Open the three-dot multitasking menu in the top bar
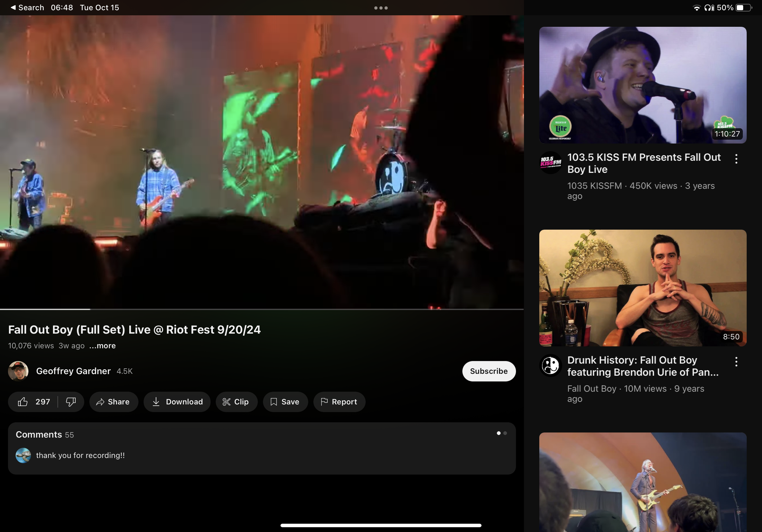The height and width of the screenshot is (532, 762). click(381, 8)
